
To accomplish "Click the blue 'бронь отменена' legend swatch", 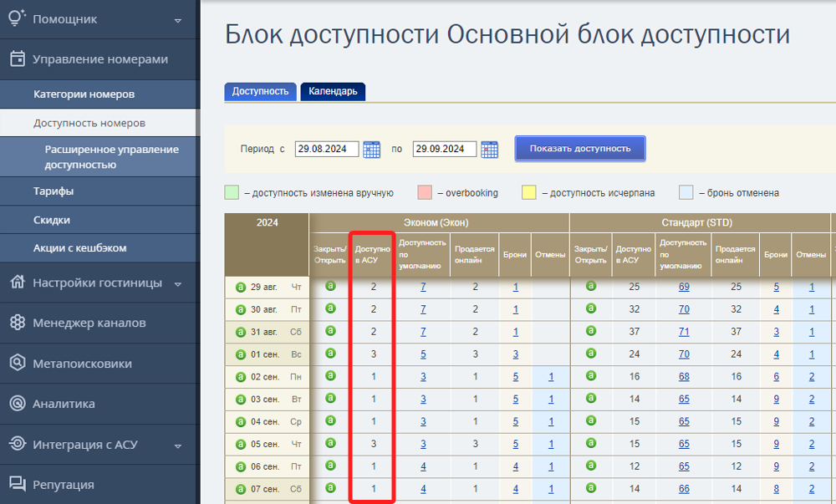I will [x=686, y=193].
